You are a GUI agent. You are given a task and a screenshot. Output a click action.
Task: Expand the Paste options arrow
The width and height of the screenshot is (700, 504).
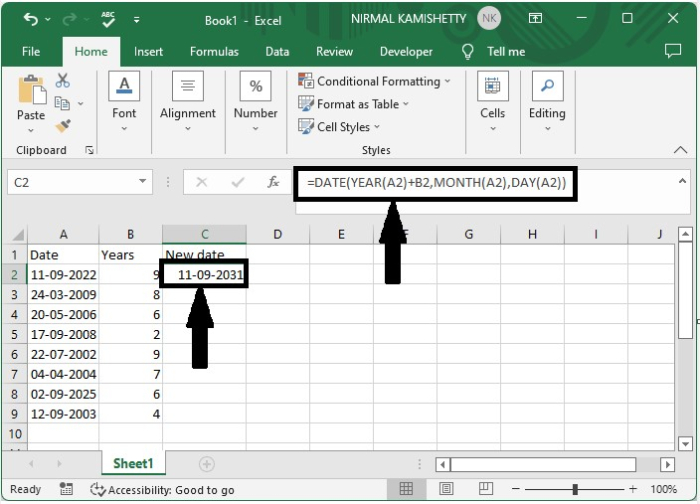pyautogui.click(x=31, y=130)
